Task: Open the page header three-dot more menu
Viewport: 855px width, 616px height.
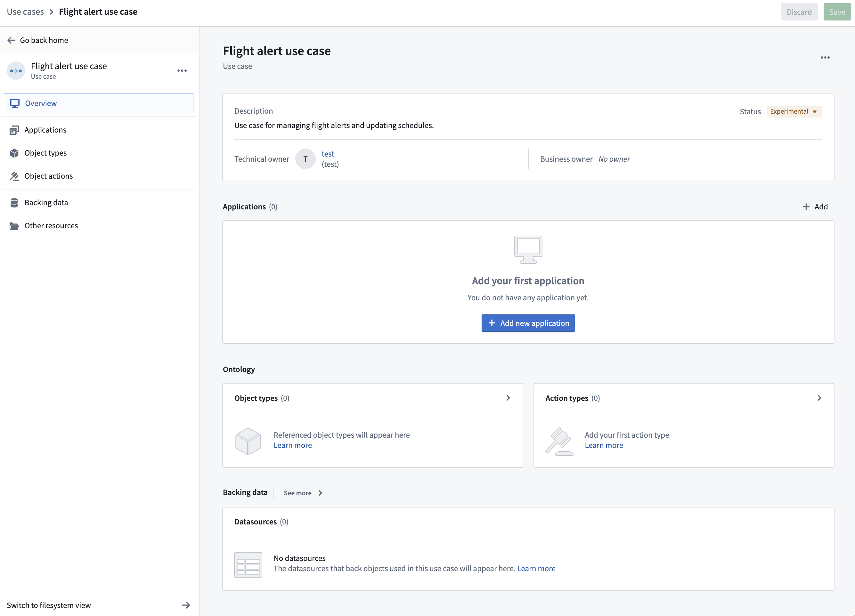Action: (x=825, y=57)
